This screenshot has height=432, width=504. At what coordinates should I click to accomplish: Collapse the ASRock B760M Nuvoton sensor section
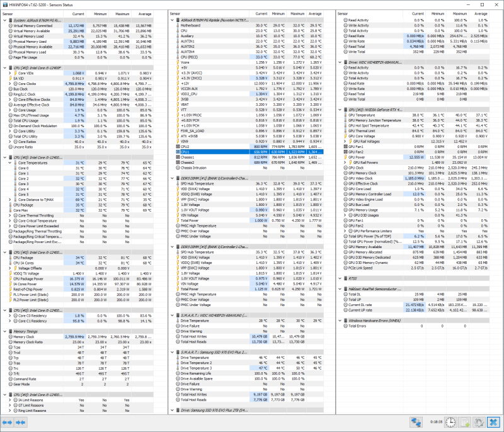click(172, 20)
